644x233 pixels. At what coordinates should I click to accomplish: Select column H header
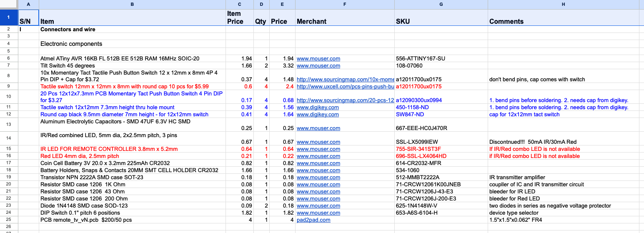coord(563,4)
